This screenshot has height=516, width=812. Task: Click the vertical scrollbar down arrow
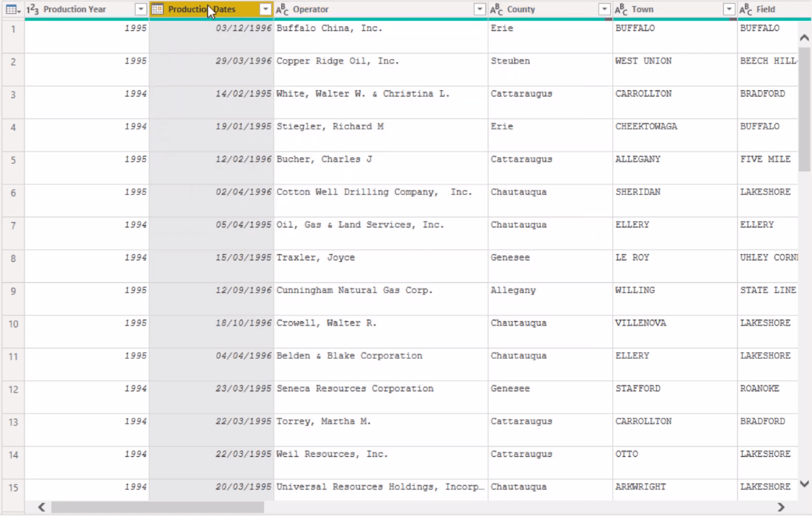[x=804, y=484]
